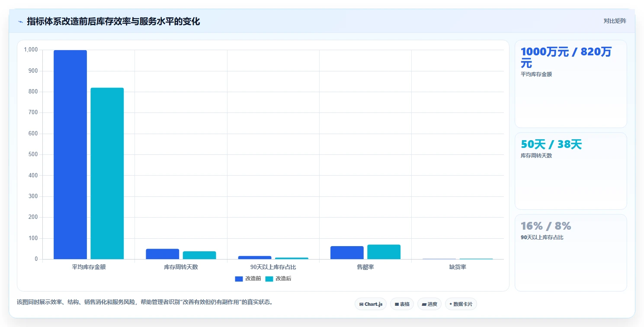This screenshot has height=327, width=644.
Task: Click the 缺货率 x-axis label
Action: point(458,267)
